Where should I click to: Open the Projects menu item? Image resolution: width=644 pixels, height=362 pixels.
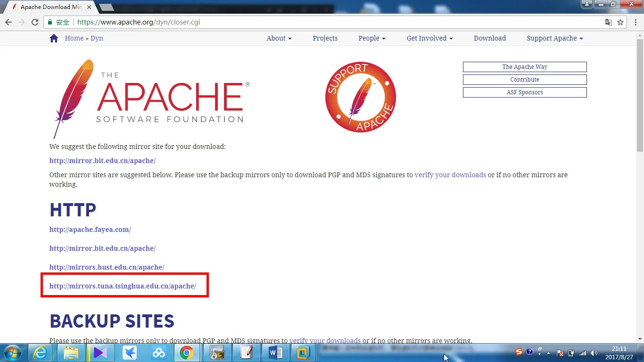point(325,38)
